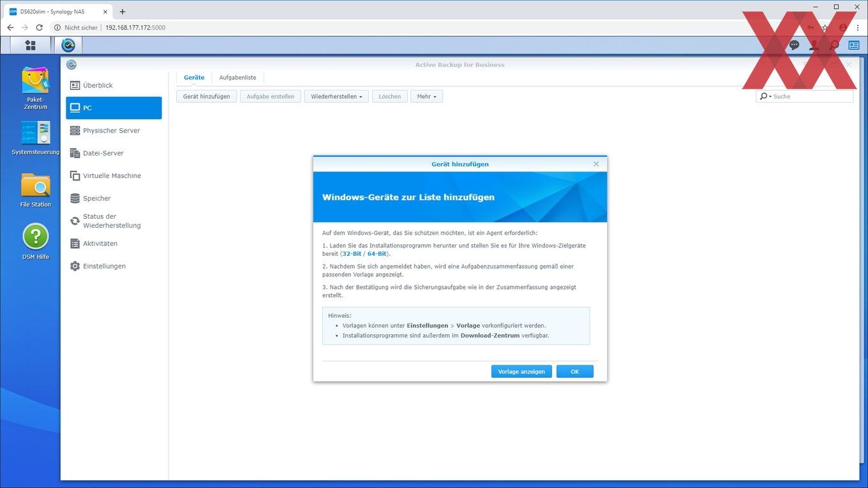The image size is (868, 488).
Task: Click the Active Backup window logo icon
Action: (71, 64)
